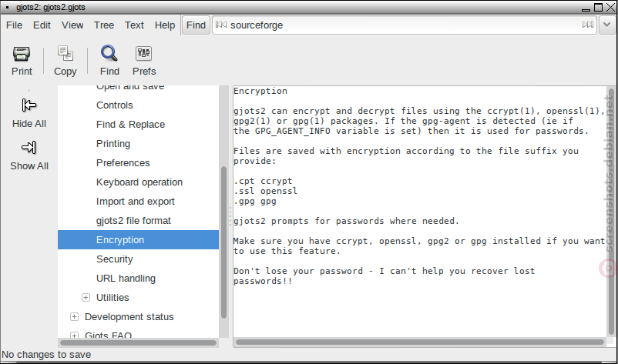Viewport: 618px width, 364px height.
Task: Expand the Development status node
Action: [x=74, y=317]
